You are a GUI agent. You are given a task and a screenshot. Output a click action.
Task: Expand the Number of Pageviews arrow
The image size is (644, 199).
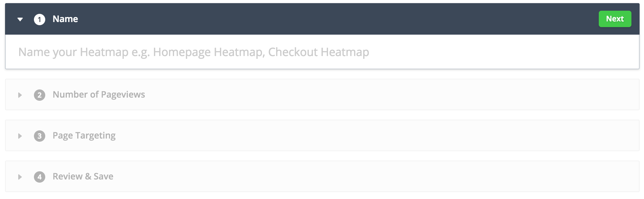20,95
